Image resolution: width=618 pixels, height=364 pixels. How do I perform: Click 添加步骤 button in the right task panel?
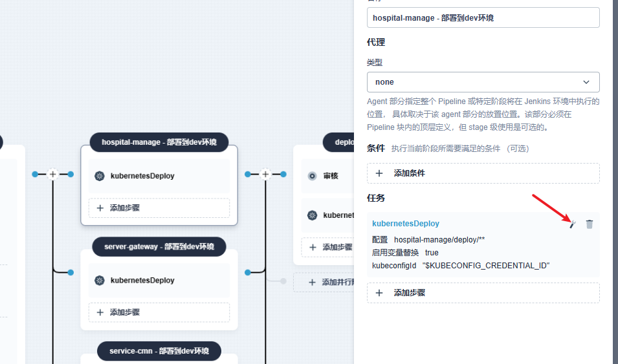[x=483, y=293]
